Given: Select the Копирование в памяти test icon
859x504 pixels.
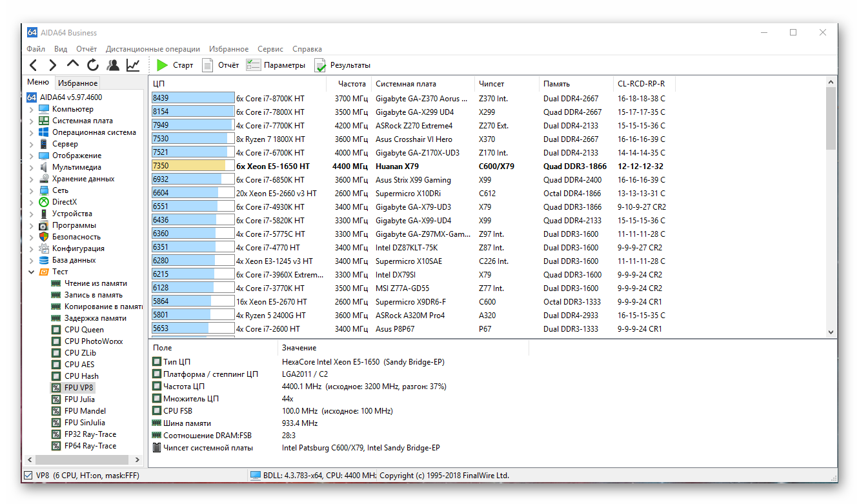Looking at the screenshot, I should click(x=56, y=307).
